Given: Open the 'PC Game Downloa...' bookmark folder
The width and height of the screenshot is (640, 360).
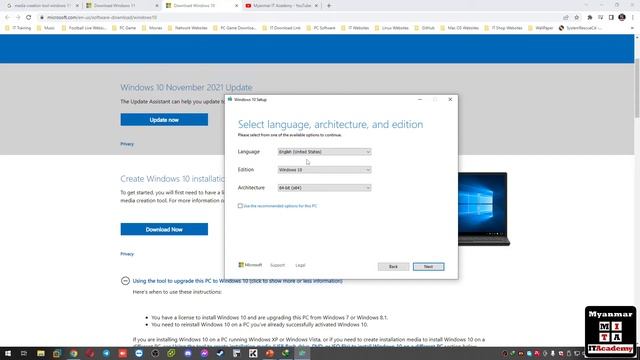Looking at the screenshot, I should click(x=235, y=28).
